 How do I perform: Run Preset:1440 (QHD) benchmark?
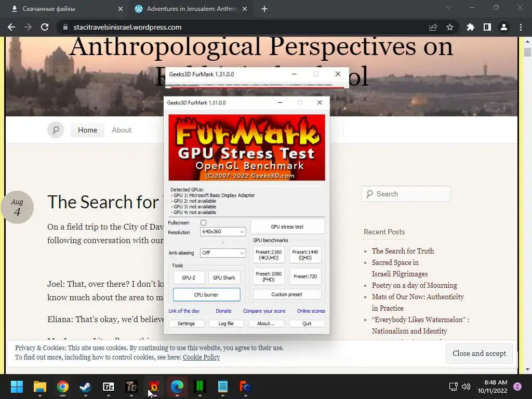click(305, 255)
